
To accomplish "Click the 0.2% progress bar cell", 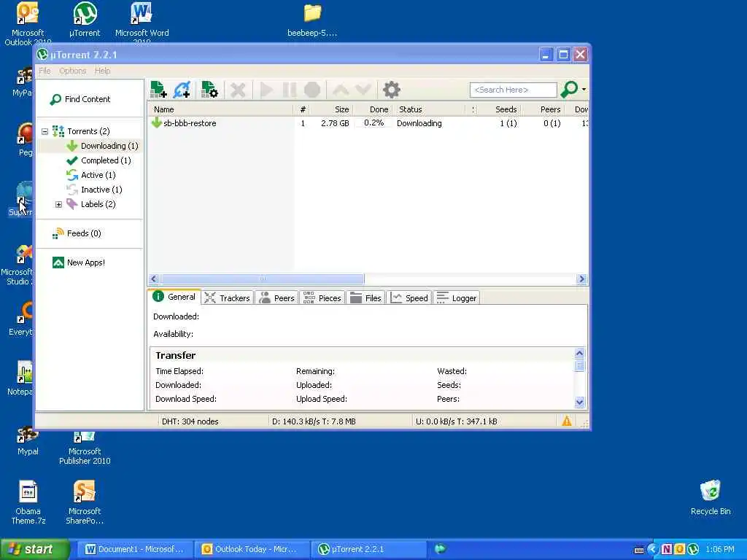I will point(373,122).
